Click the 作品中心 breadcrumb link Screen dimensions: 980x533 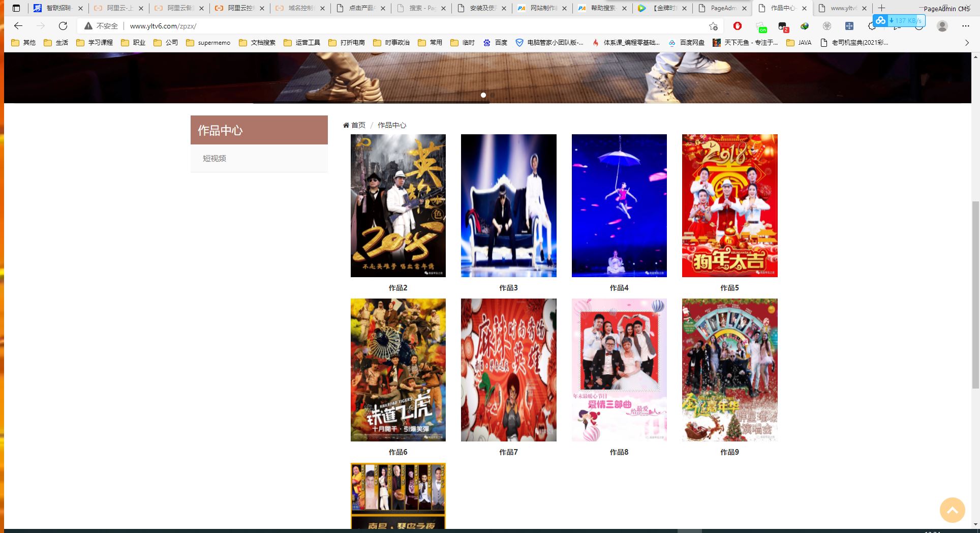[392, 125]
